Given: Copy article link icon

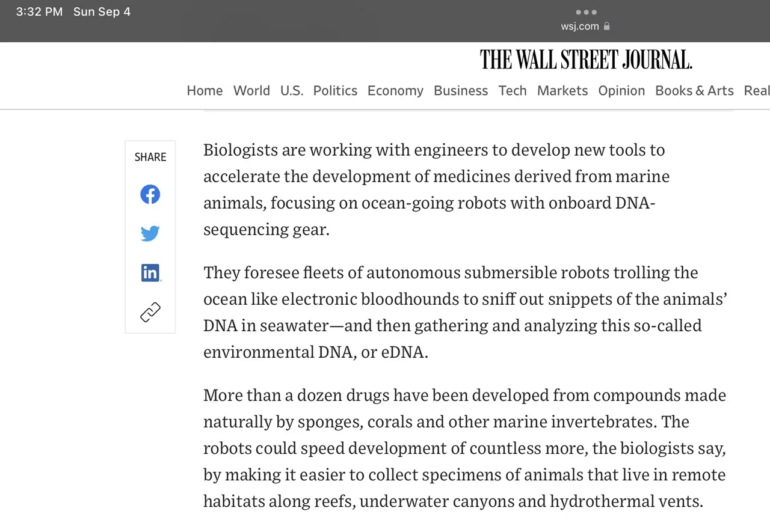Looking at the screenshot, I should [x=150, y=313].
